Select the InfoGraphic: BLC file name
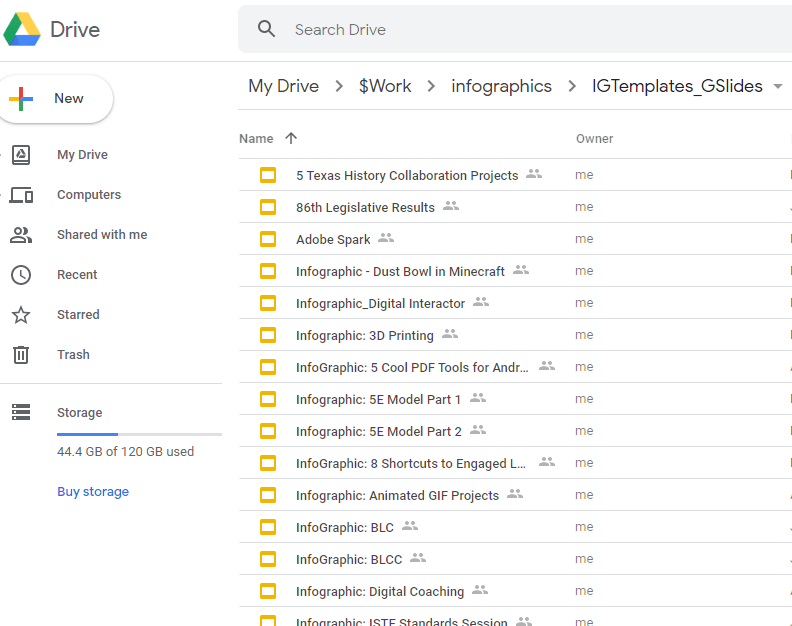Screen dimensions: 792x626 point(344,527)
